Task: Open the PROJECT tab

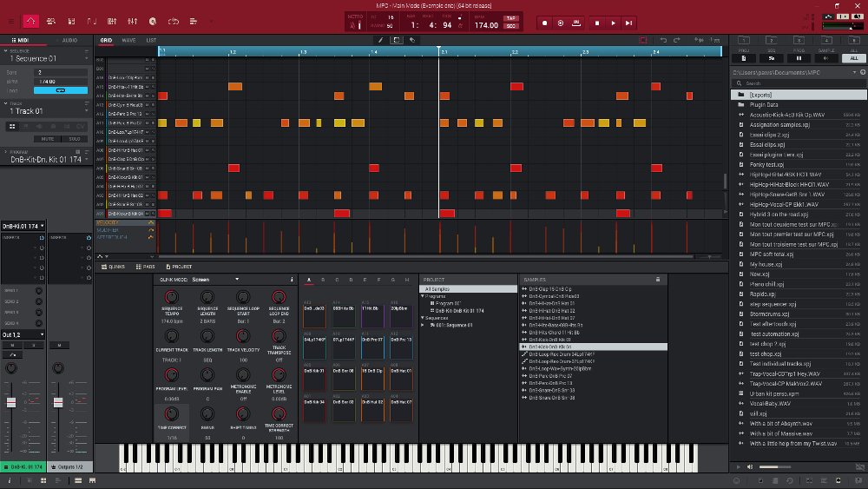Action: click(x=179, y=267)
